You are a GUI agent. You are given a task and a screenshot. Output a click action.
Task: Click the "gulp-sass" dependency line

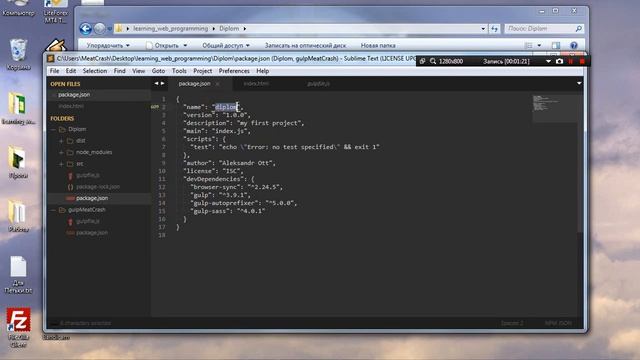pos(228,211)
